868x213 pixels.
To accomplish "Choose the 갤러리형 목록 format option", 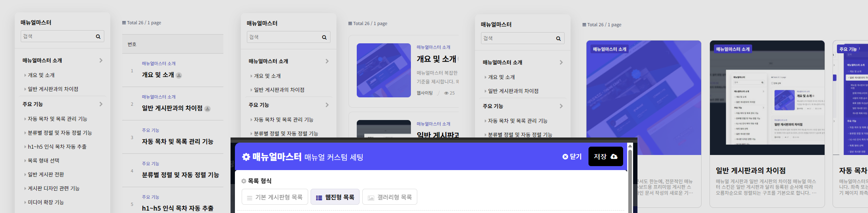I will (389, 197).
